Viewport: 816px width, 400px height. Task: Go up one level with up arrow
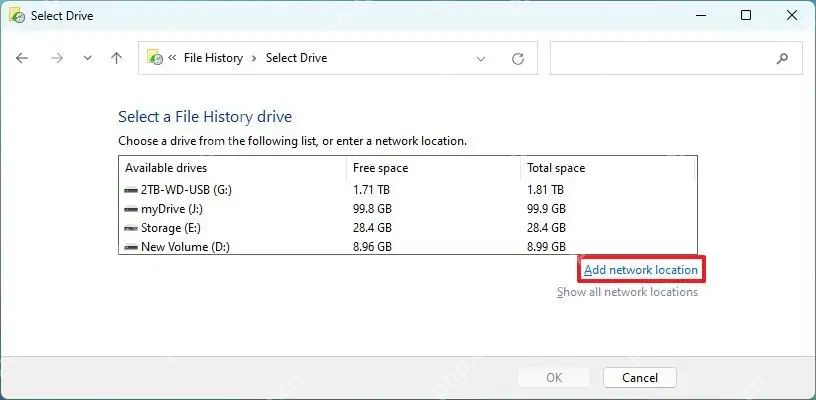click(117, 58)
